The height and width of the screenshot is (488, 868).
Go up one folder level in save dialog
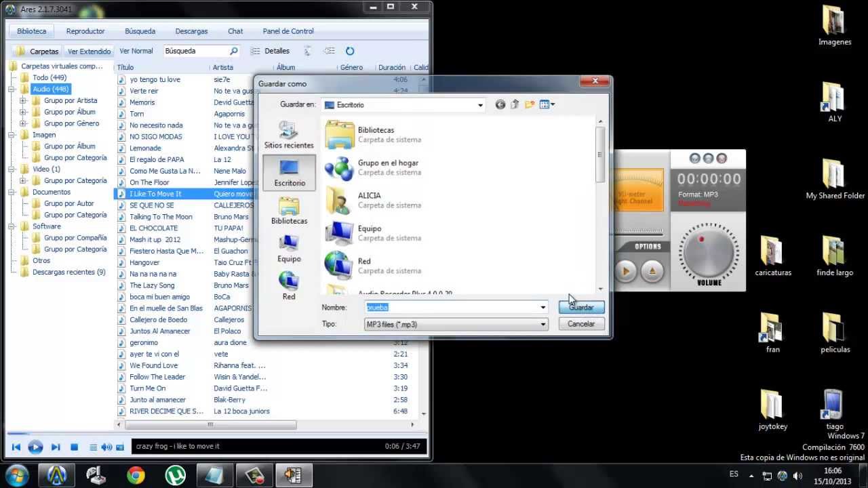pos(515,104)
